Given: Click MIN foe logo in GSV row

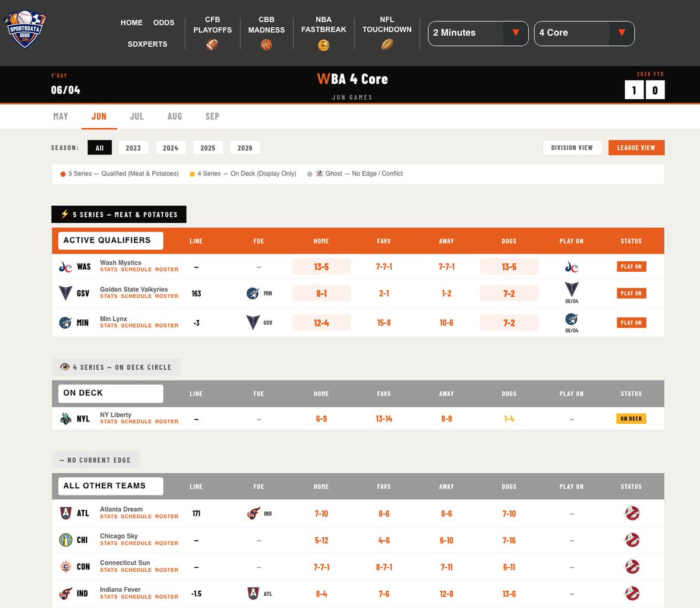Looking at the screenshot, I should point(253,293).
